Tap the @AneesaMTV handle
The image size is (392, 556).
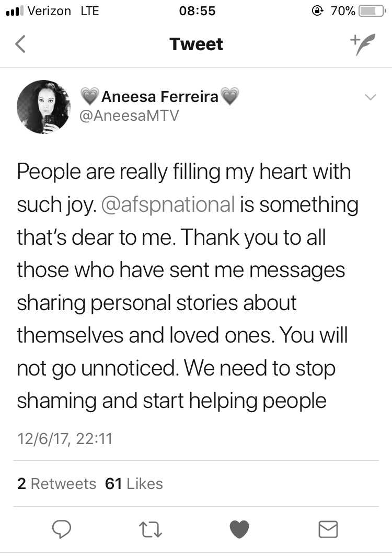pyautogui.click(x=130, y=116)
